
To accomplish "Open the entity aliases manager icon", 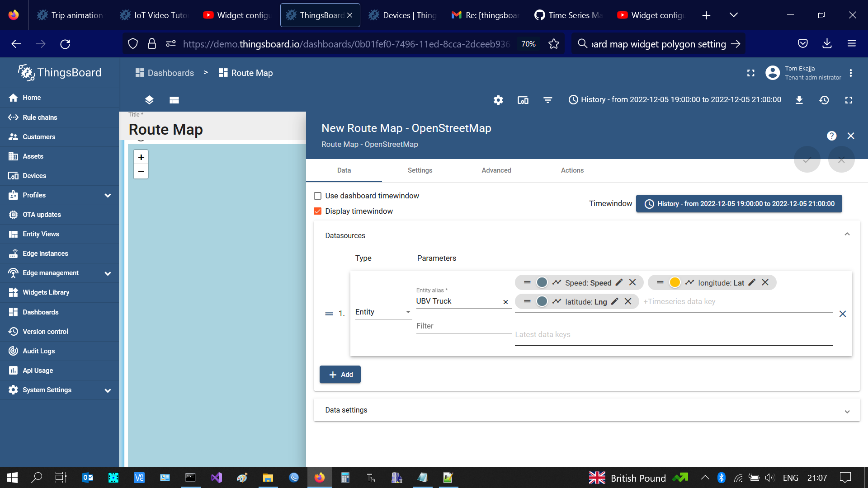I will click(x=523, y=100).
